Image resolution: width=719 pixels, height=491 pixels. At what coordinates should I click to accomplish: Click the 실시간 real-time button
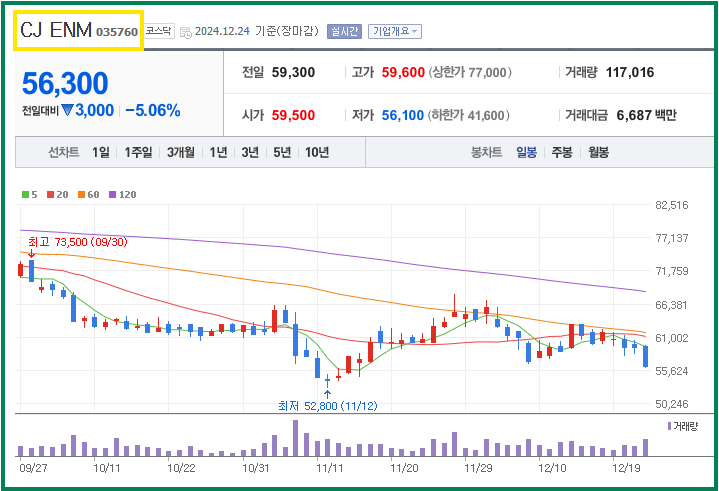tap(344, 31)
